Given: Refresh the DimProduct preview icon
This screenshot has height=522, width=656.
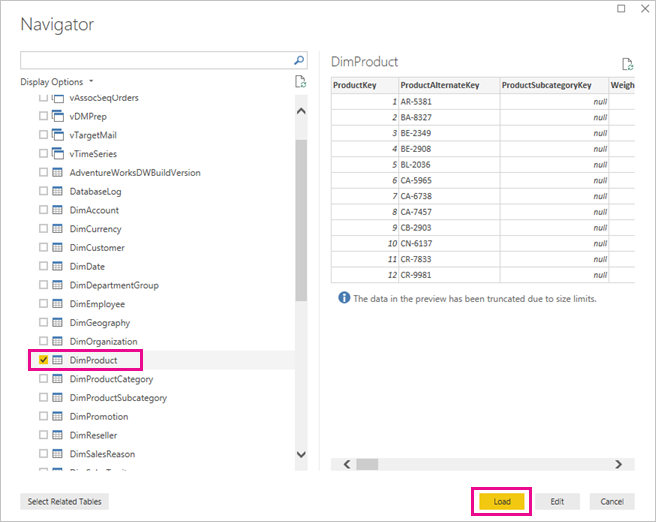Looking at the screenshot, I should 627,64.
